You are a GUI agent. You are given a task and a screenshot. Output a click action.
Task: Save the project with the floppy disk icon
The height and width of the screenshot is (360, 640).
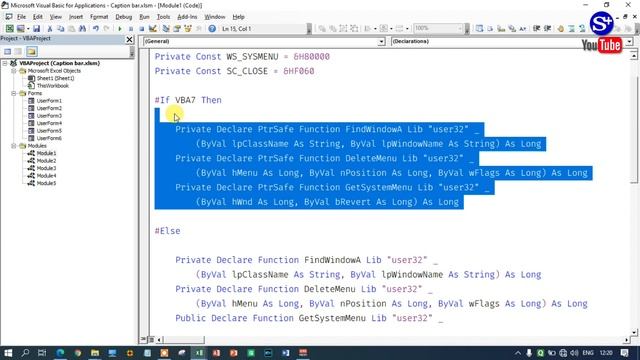click(36, 29)
